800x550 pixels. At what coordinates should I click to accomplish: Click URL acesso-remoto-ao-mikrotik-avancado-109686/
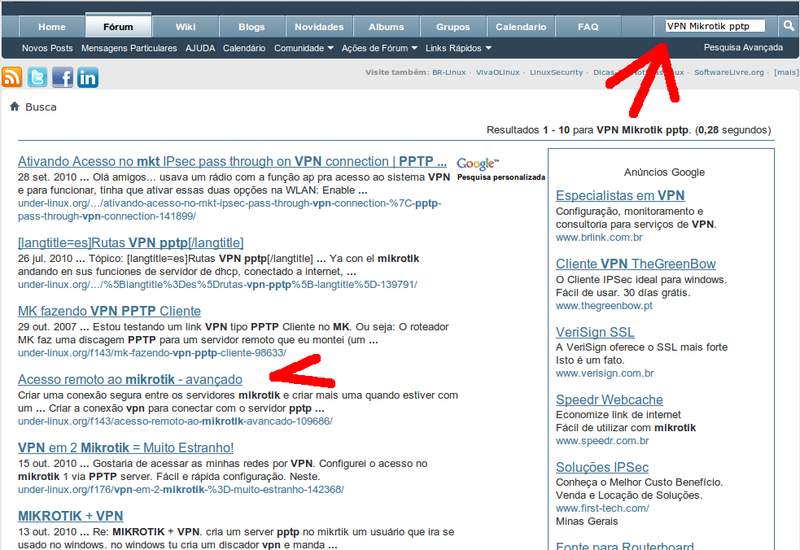coord(175,421)
